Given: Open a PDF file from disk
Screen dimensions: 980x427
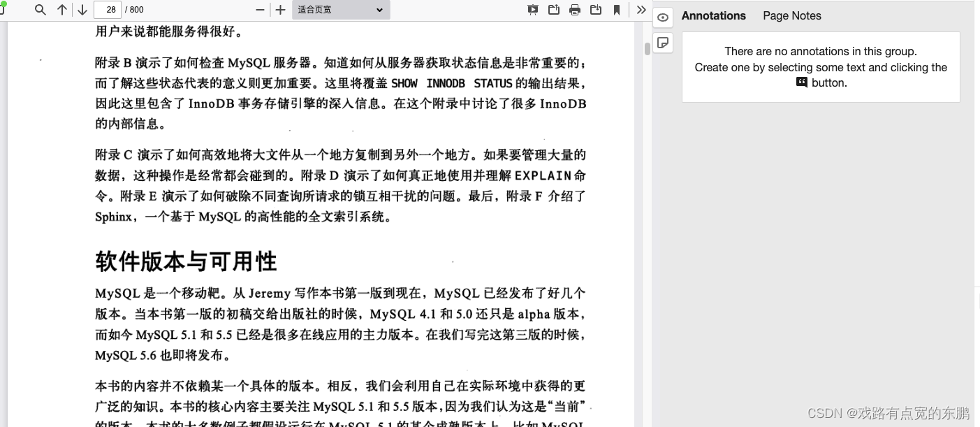Looking at the screenshot, I should click(x=553, y=9).
